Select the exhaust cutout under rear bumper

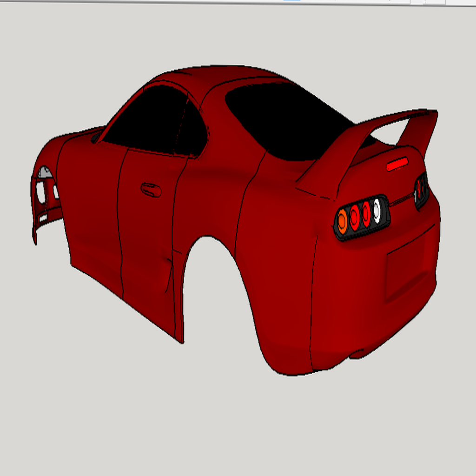coord(358,353)
